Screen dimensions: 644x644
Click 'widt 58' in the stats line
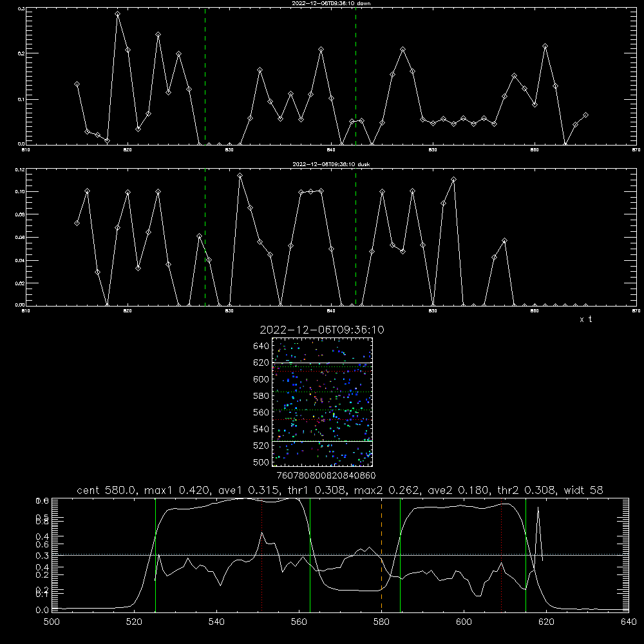pos(583,490)
